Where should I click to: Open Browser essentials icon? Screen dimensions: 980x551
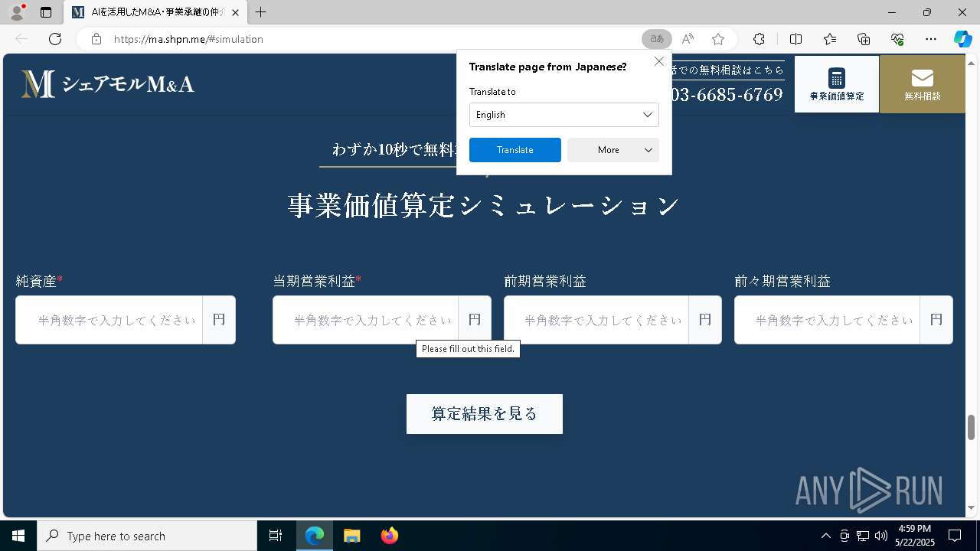897,39
